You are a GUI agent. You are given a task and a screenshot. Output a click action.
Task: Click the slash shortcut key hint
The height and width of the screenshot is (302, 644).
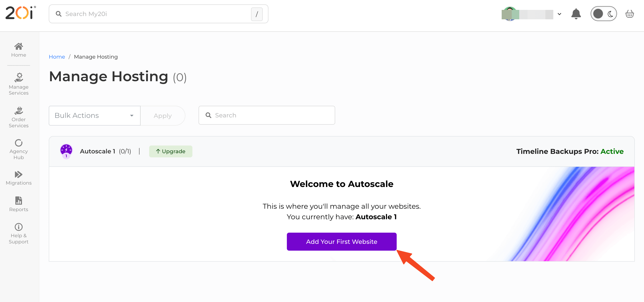(x=257, y=14)
